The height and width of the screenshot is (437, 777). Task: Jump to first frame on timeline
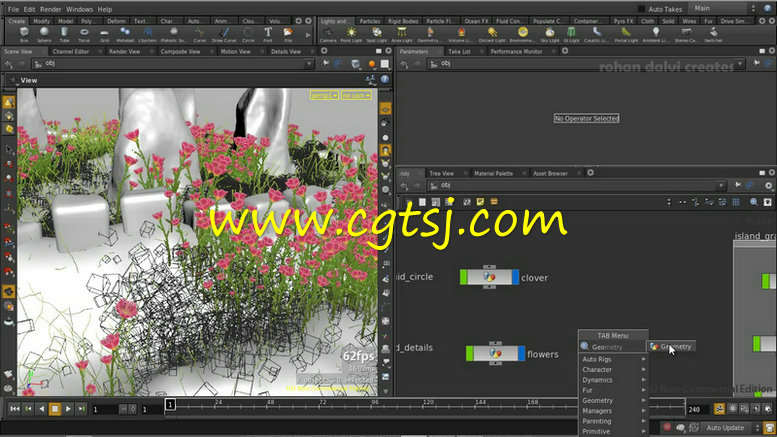[15, 409]
